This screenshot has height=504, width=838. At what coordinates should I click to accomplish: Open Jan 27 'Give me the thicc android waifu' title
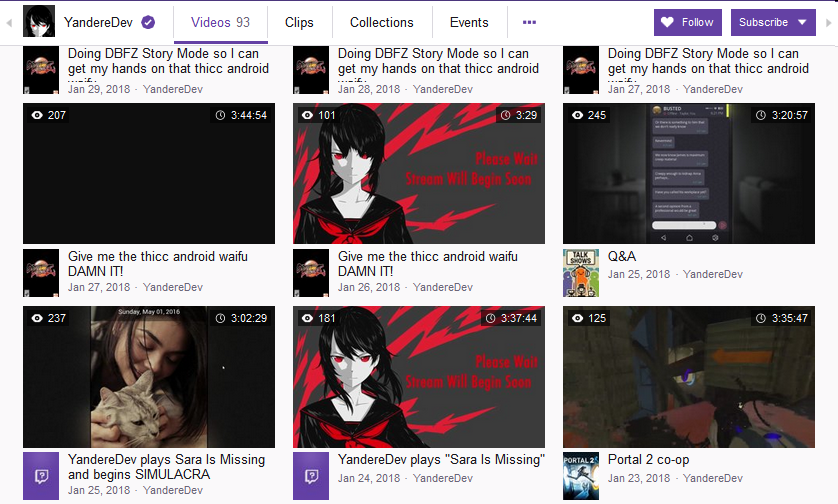pos(158,263)
